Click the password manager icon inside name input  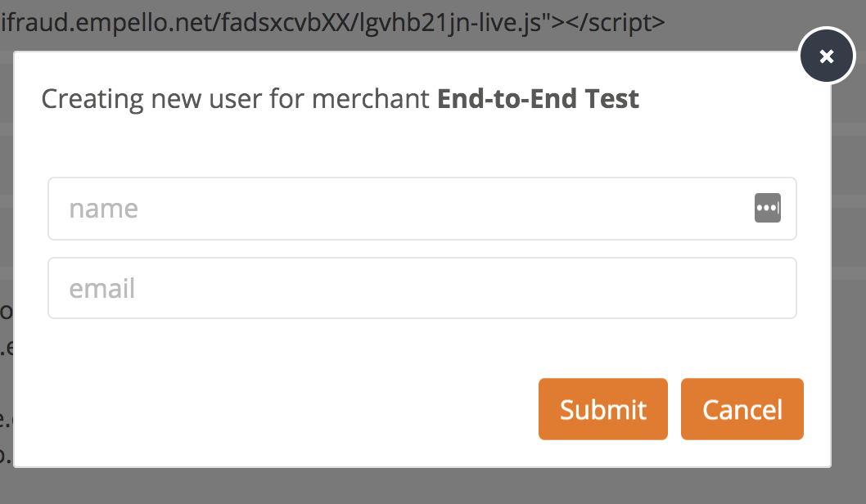tap(768, 209)
